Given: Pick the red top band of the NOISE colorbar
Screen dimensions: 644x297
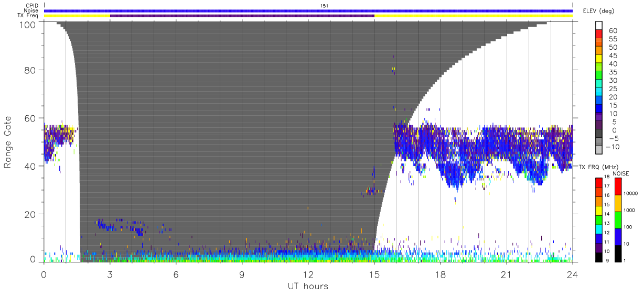Looking at the screenshot, I should pos(618,186).
